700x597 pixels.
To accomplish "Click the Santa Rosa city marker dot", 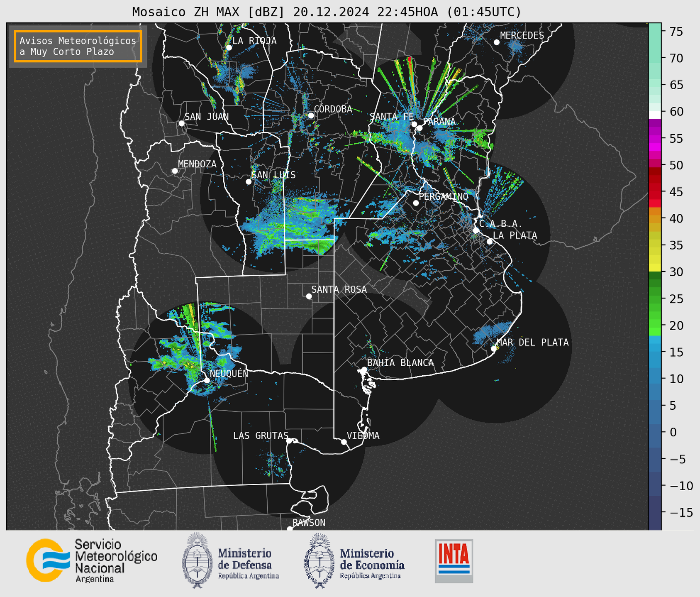I will pos(309,296).
